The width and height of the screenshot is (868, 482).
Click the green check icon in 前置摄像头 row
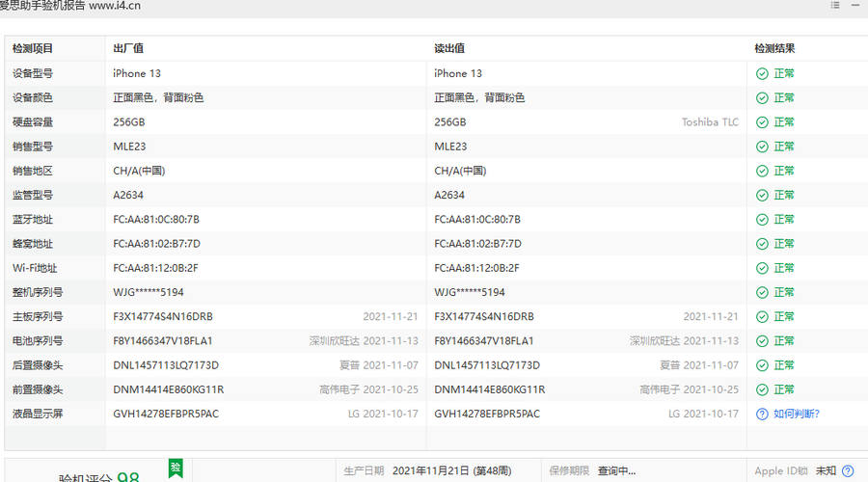click(x=762, y=389)
